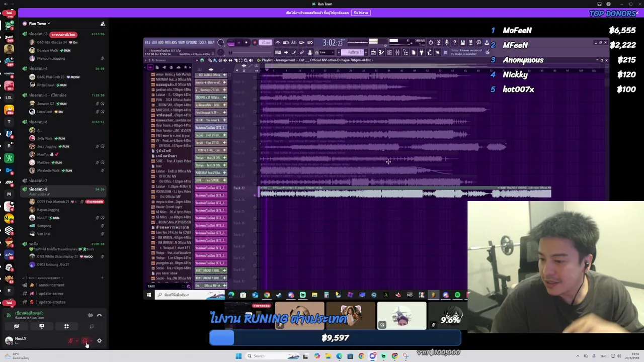This screenshot has height=362, width=644.
Task: Open the Windows Start menu
Action: click(238, 356)
